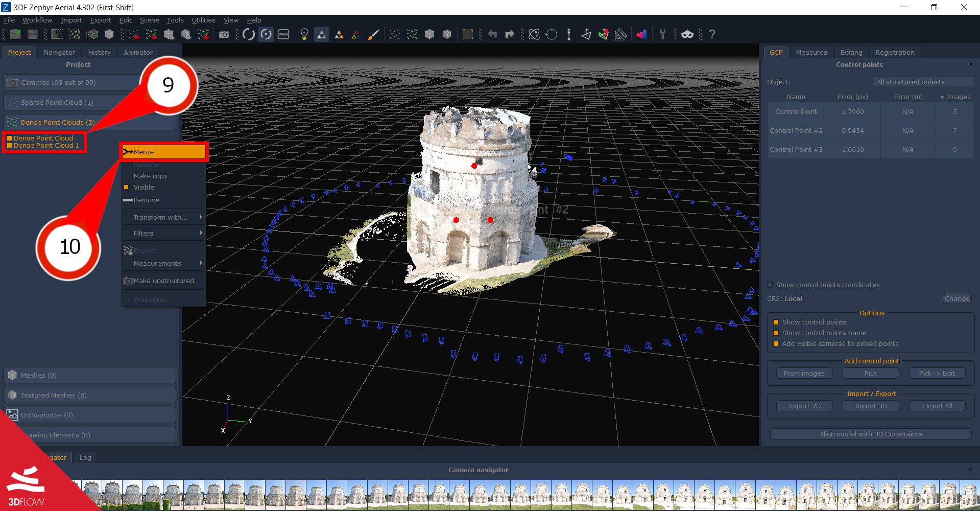Toggle Show control points option
This screenshot has height=511, width=980.
pos(776,322)
